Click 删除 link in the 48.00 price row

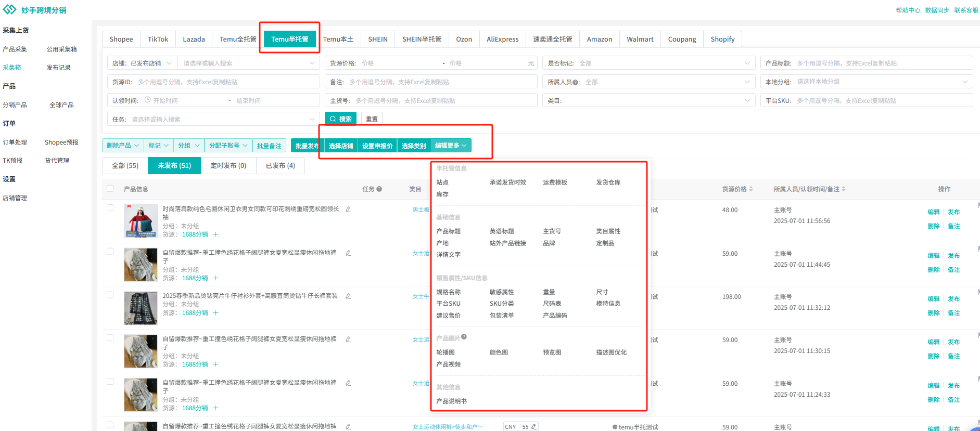coord(933,226)
